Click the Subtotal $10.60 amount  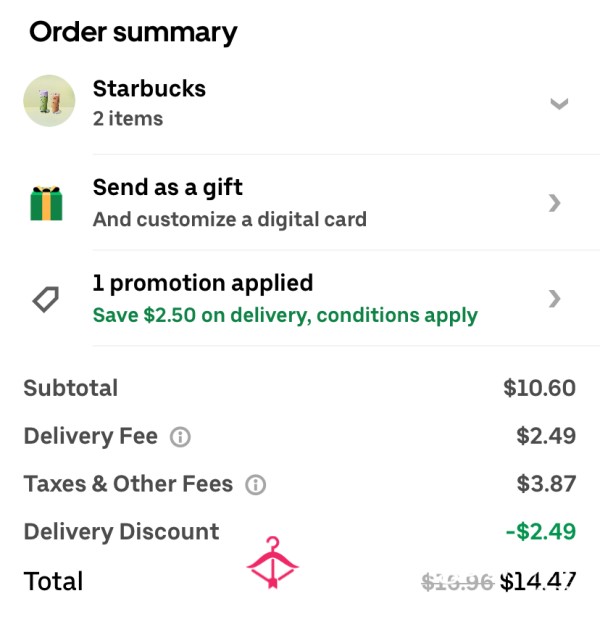point(539,388)
